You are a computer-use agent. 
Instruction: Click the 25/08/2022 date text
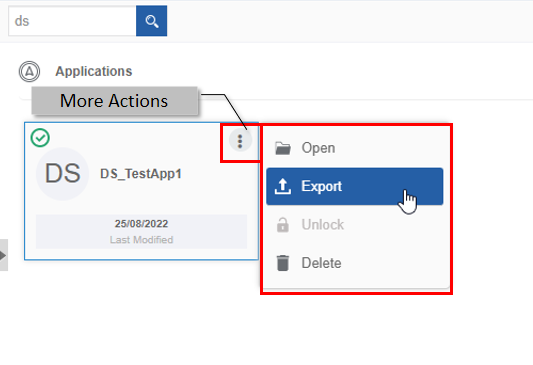pyautogui.click(x=141, y=224)
